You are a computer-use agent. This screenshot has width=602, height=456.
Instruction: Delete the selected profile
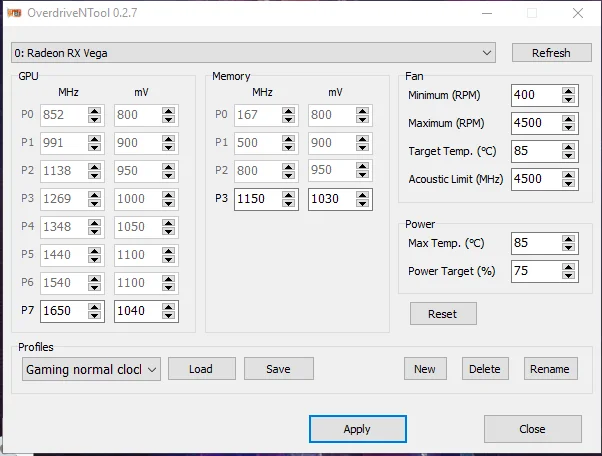pyautogui.click(x=485, y=369)
